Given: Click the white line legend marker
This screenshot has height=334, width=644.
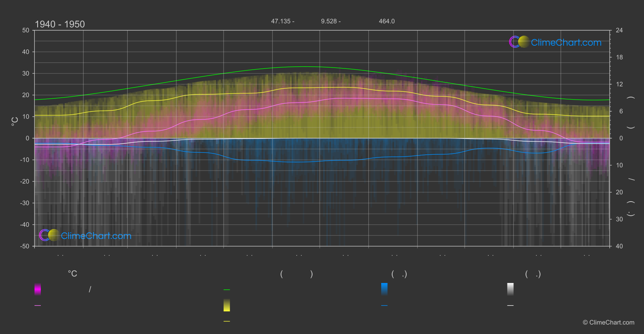Looking at the screenshot, I should tap(511, 306).
